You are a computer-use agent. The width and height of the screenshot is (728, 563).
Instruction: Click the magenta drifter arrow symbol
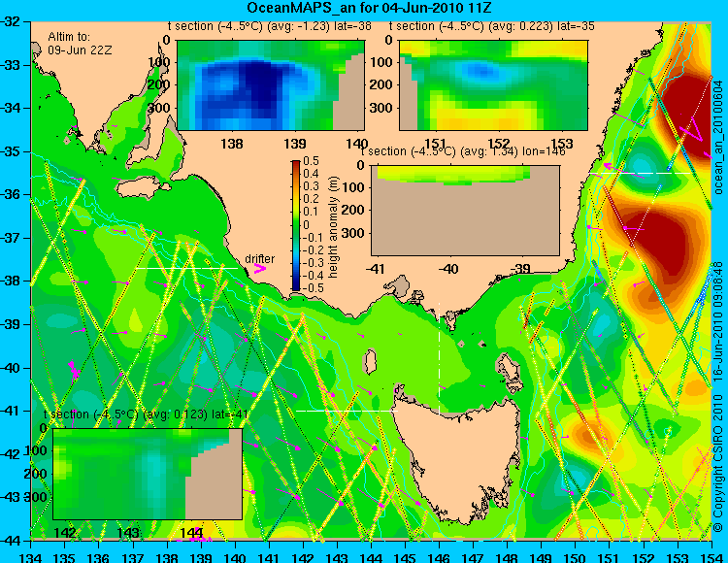click(x=260, y=269)
